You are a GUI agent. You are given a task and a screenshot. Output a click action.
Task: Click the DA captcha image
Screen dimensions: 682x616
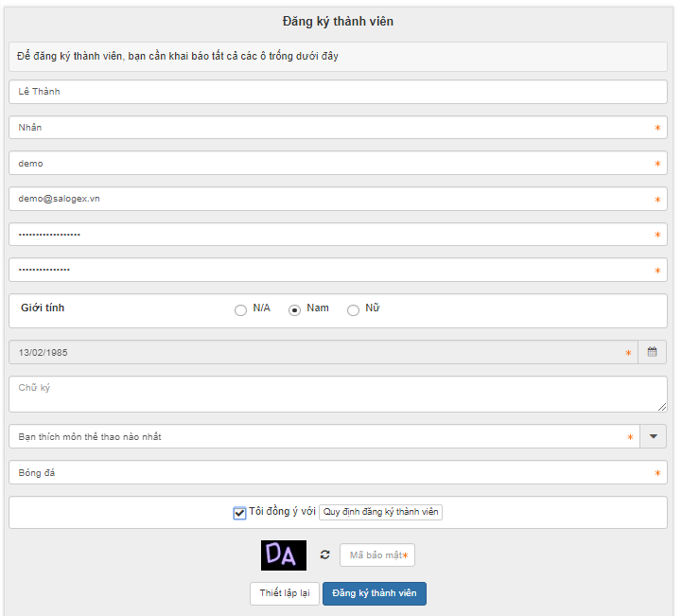pyautogui.click(x=284, y=554)
